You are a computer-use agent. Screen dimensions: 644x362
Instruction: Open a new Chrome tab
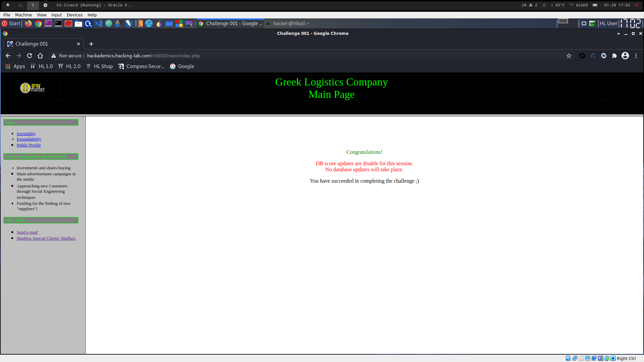91,44
